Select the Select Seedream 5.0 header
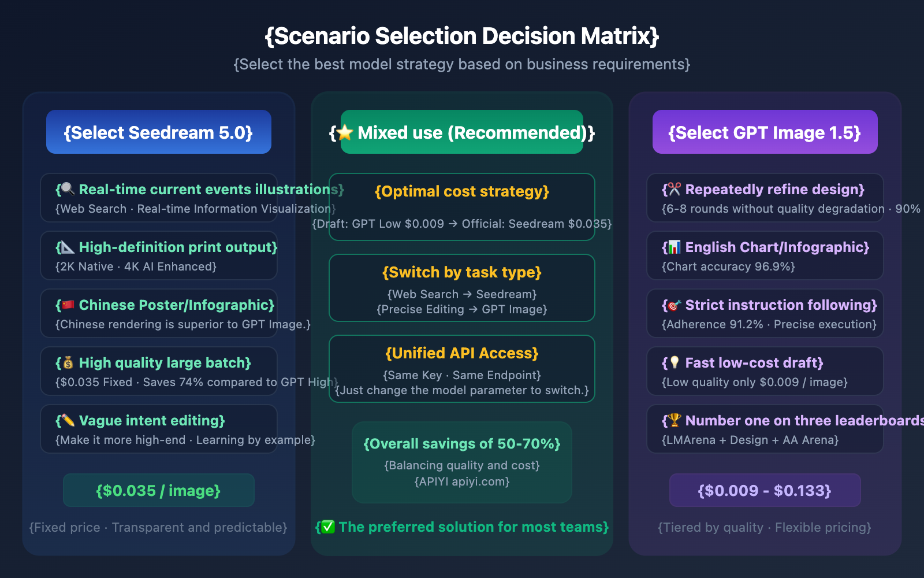The height and width of the screenshot is (578, 924). pyautogui.click(x=158, y=132)
